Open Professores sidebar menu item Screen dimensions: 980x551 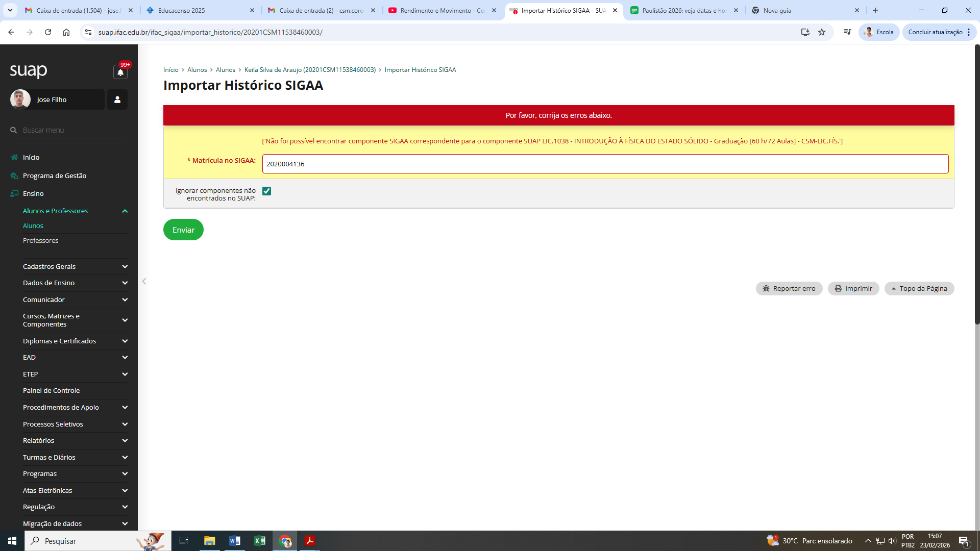coord(41,241)
